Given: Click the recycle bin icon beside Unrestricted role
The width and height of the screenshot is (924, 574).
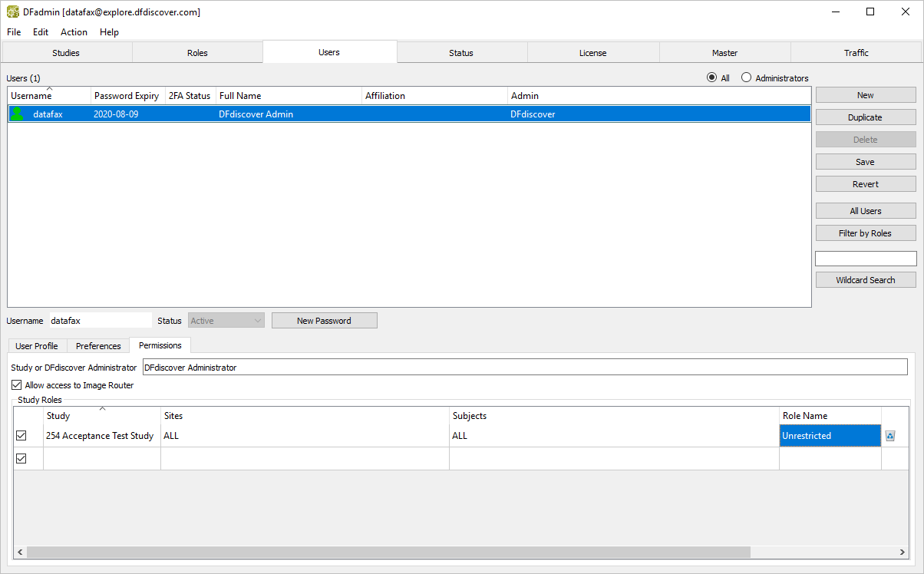Looking at the screenshot, I should (x=890, y=436).
